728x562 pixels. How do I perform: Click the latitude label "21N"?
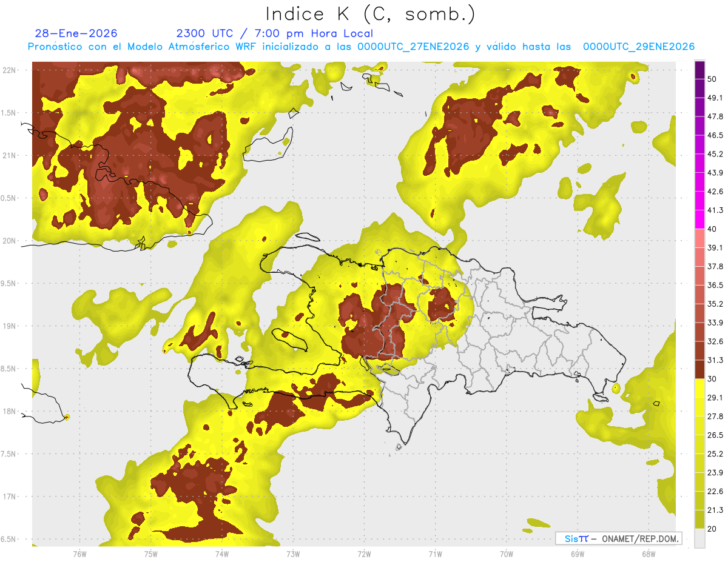coord(10,156)
